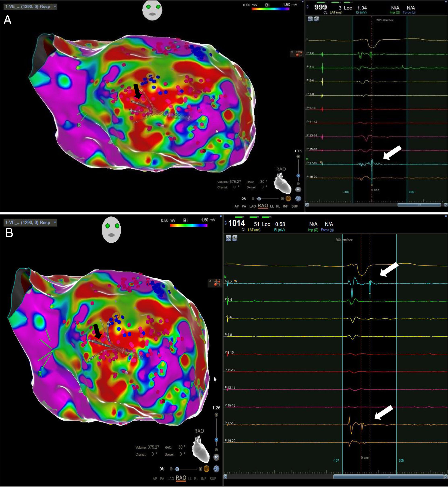Click the caliper icon beside wrench in upper panel

(x=317, y=19)
